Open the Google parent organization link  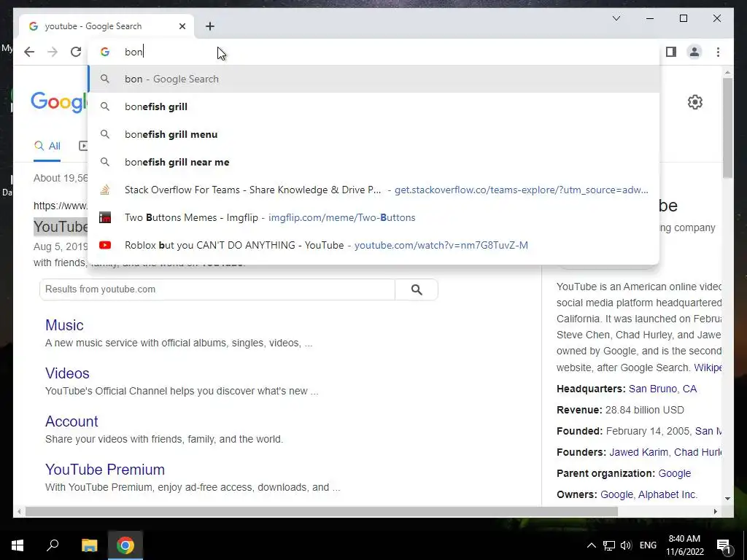coord(674,473)
